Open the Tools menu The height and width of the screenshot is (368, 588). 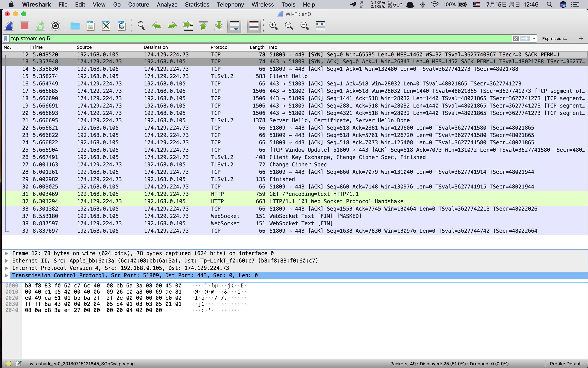[288, 4]
